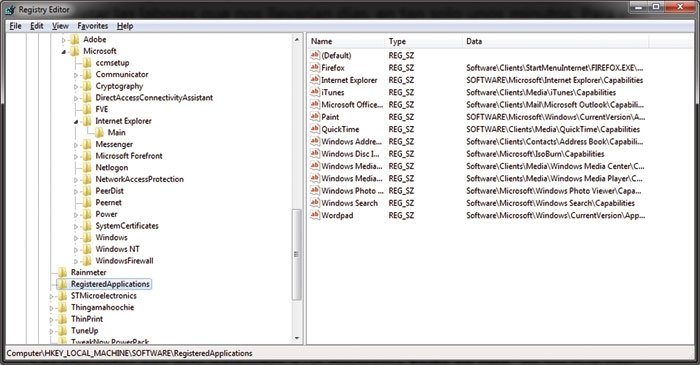Image resolution: width=700 pixels, height=365 pixels.
Task: Click the string icon beside (Default)
Action: click(315, 55)
